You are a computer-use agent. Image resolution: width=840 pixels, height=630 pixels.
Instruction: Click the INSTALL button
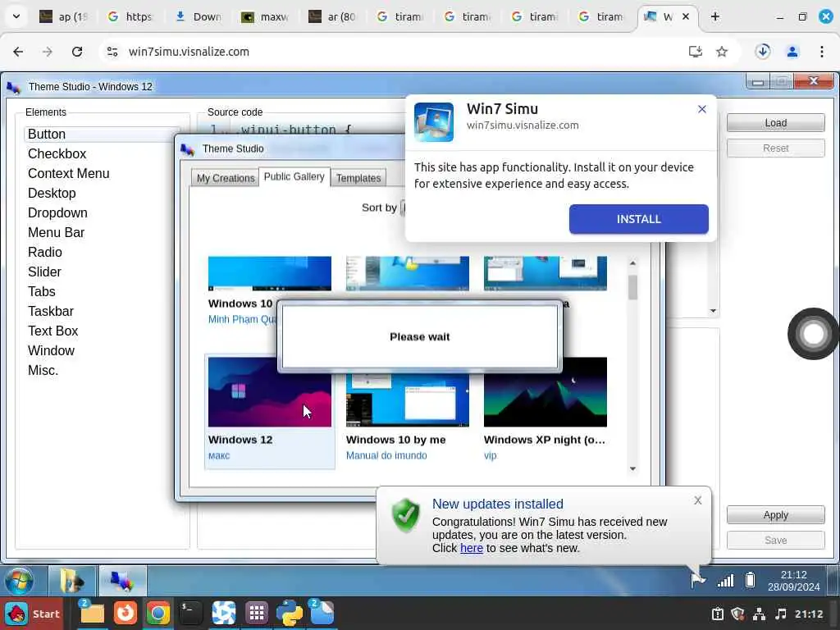coord(638,219)
